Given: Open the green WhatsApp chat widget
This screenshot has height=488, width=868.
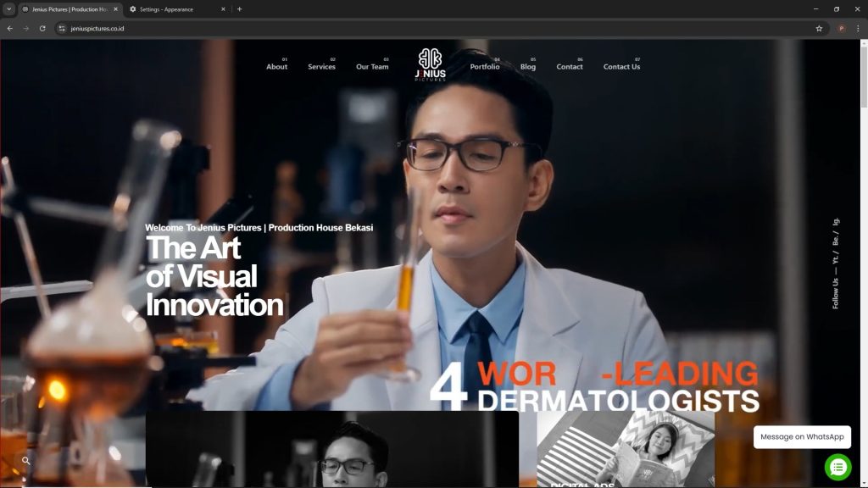Looking at the screenshot, I should 837,467.
